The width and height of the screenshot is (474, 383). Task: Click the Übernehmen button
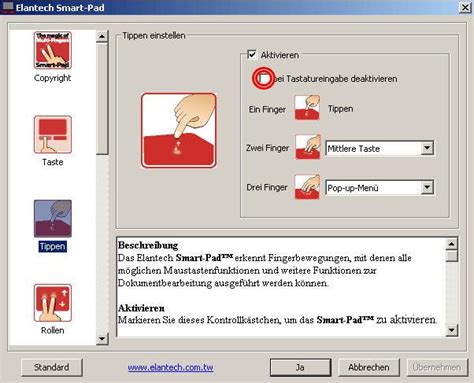pos(437,367)
